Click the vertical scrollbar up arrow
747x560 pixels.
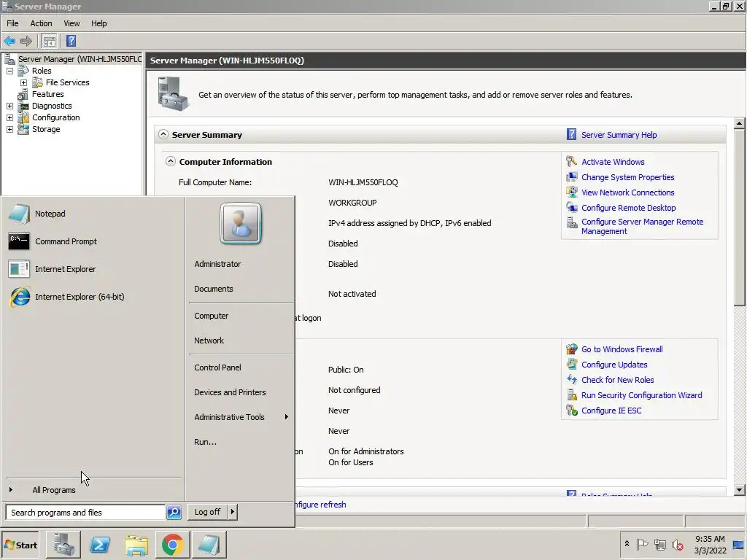739,123
